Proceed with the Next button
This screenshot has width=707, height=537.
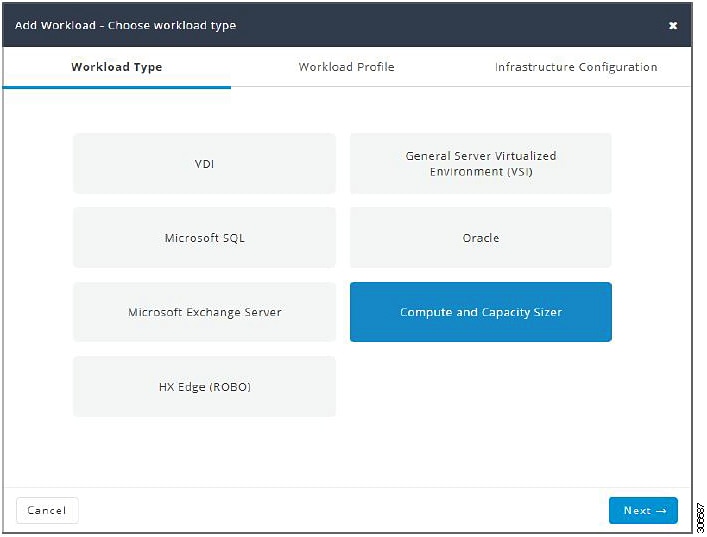pyautogui.click(x=643, y=510)
